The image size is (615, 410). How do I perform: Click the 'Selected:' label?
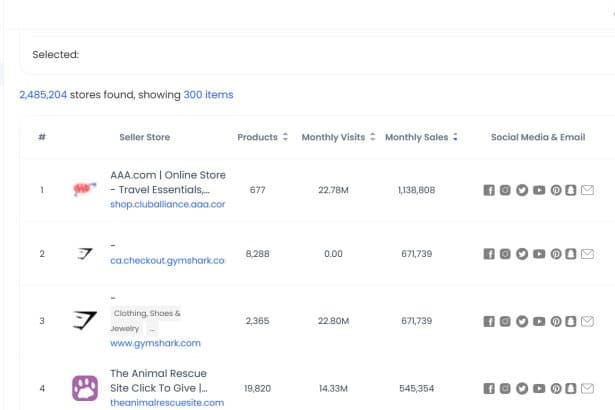pyautogui.click(x=56, y=55)
